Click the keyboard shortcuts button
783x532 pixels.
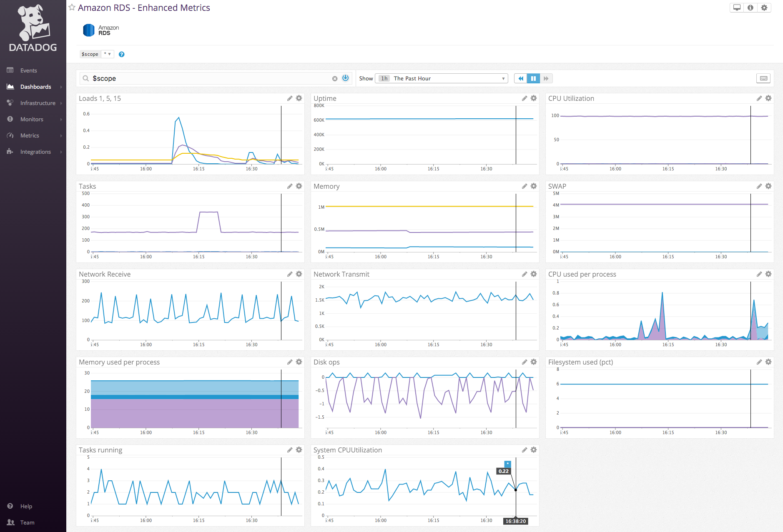pos(764,78)
